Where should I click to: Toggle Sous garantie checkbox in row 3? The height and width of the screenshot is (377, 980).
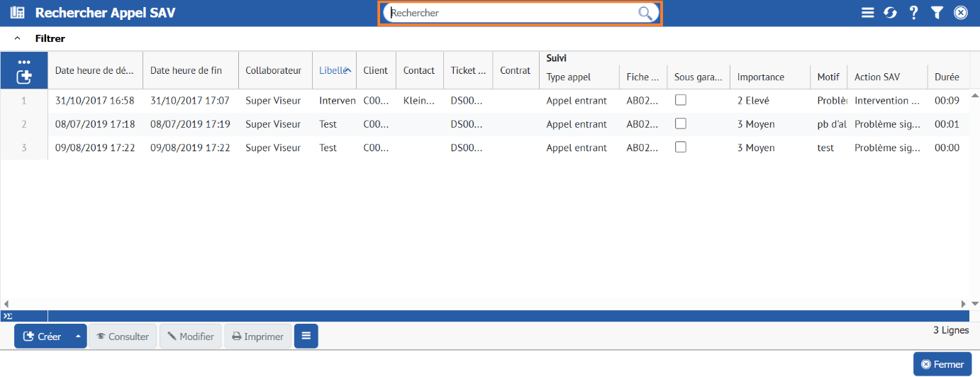click(680, 148)
